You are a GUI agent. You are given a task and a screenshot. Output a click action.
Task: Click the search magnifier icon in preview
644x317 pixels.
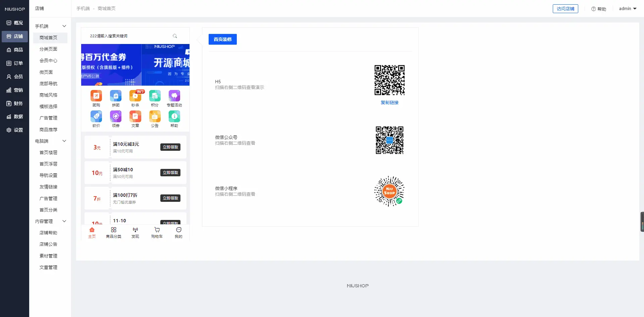(175, 36)
